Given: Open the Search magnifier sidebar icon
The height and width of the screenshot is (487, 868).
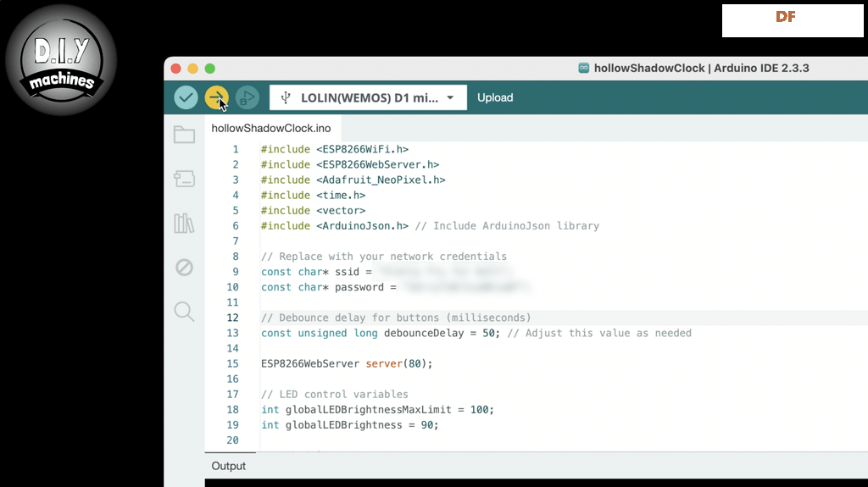Looking at the screenshot, I should tap(184, 312).
